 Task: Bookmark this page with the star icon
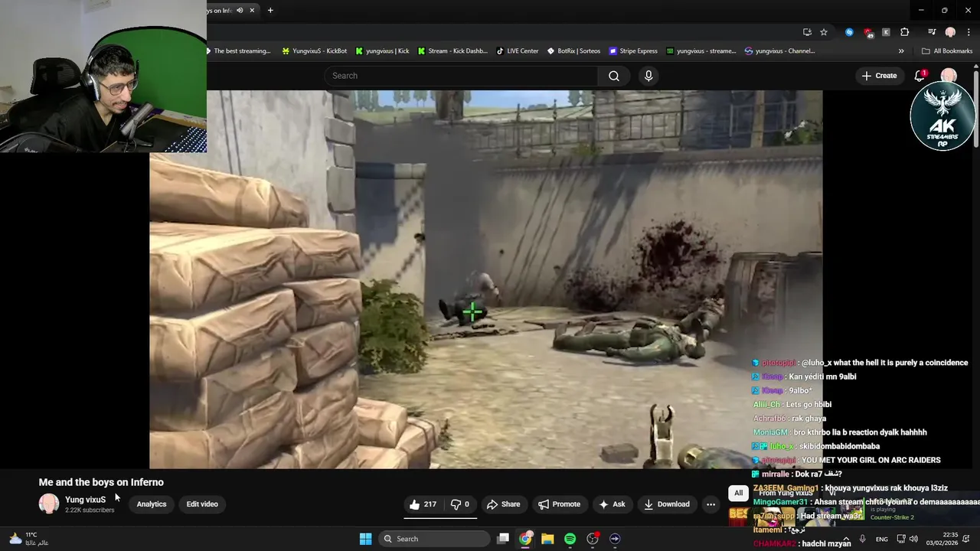824,32
